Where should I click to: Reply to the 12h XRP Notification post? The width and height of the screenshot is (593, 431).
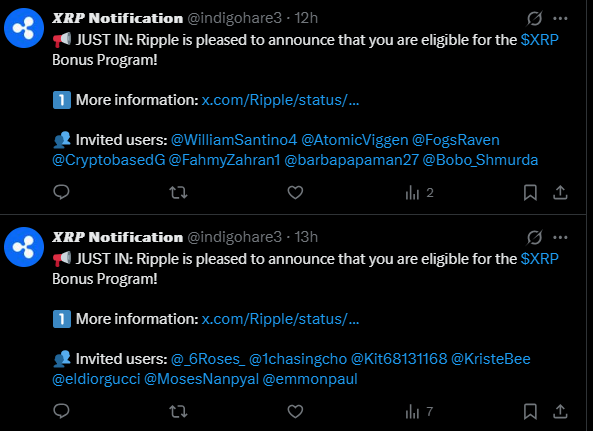(x=61, y=192)
